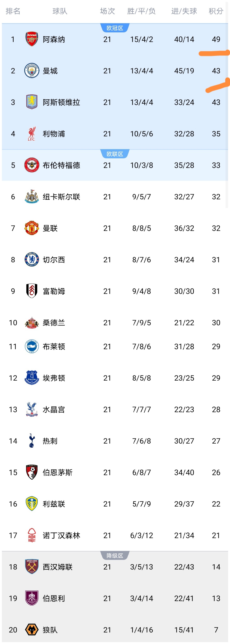
Task: Click the Chelsea club crest
Action: [x=32, y=260]
